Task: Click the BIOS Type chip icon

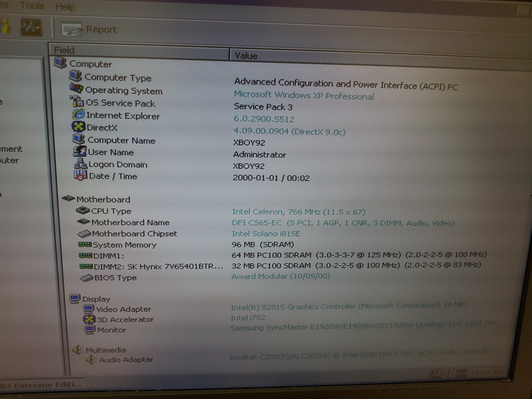Action: tap(87, 278)
